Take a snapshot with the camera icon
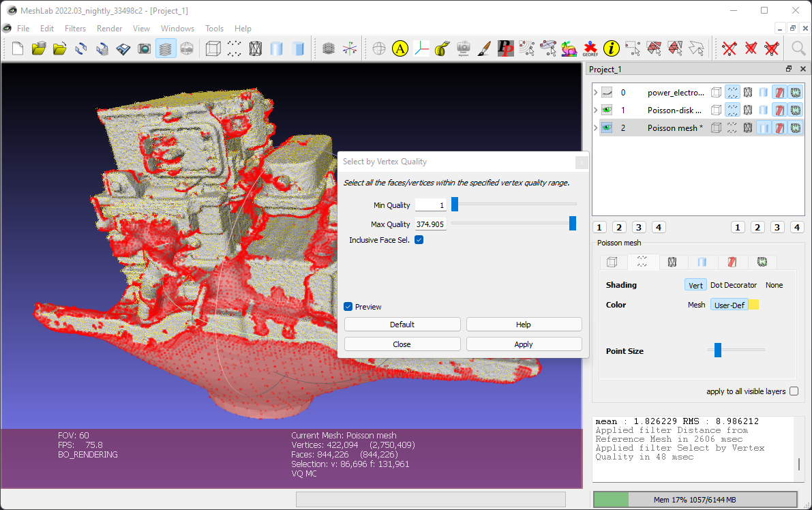 tap(144, 48)
